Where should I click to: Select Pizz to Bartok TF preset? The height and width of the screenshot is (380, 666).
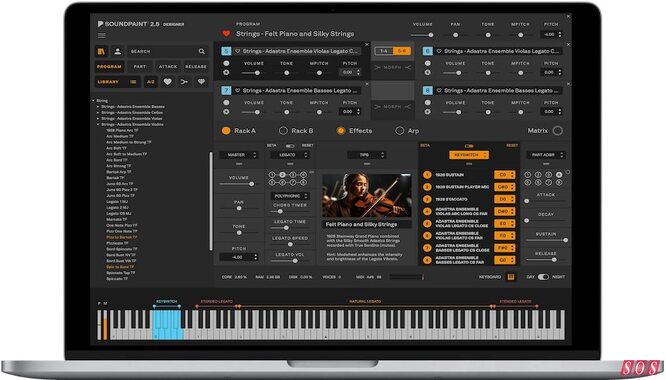click(121, 237)
